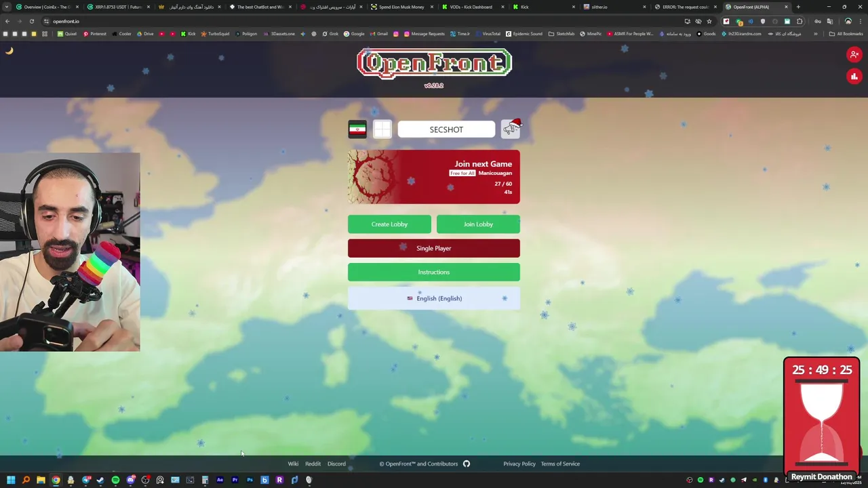Click the SECSHOT username input field
The width and height of the screenshot is (868, 488).
[x=446, y=129]
